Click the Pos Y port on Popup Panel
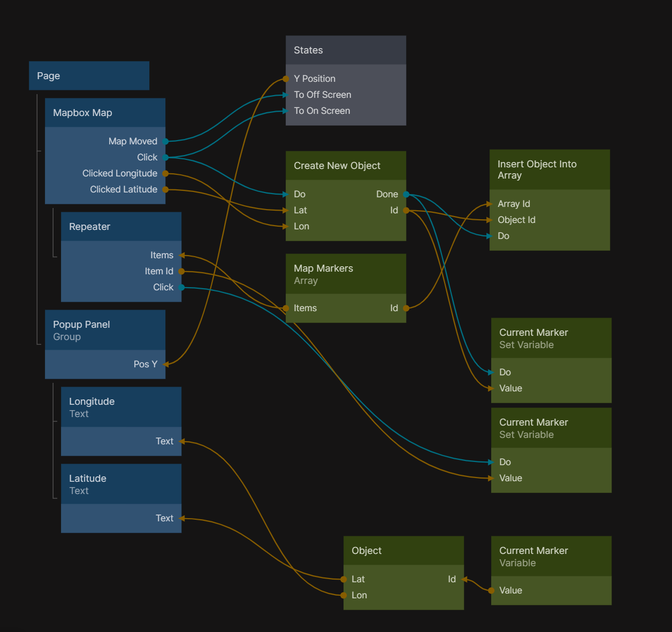Screen dimensions: 672x632 pyautogui.click(x=166, y=365)
